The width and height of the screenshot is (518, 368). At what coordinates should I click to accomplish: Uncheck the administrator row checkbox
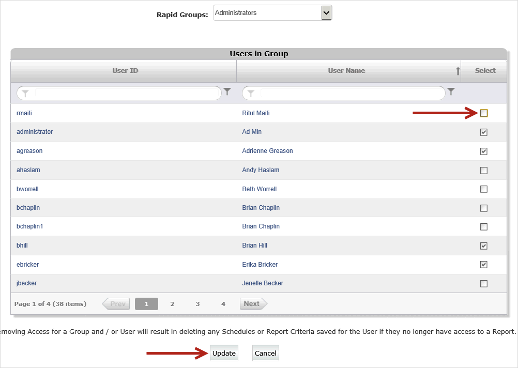coord(484,132)
